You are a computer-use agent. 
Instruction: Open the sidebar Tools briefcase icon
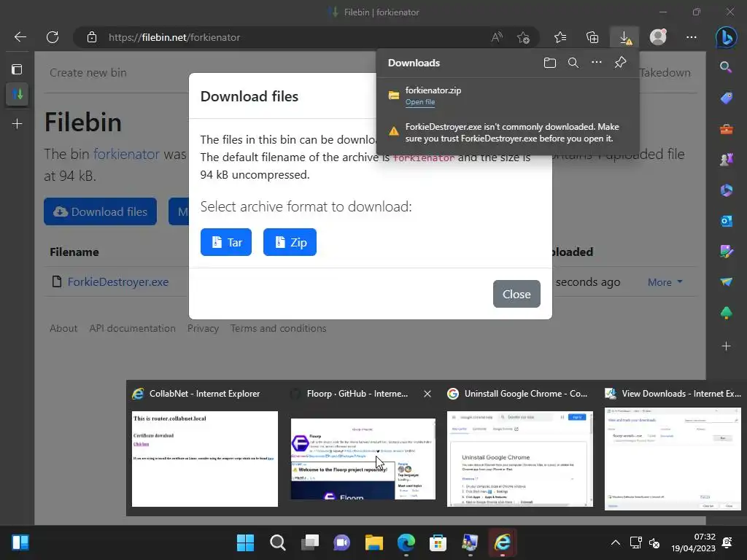pyautogui.click(x=726, y=128)
